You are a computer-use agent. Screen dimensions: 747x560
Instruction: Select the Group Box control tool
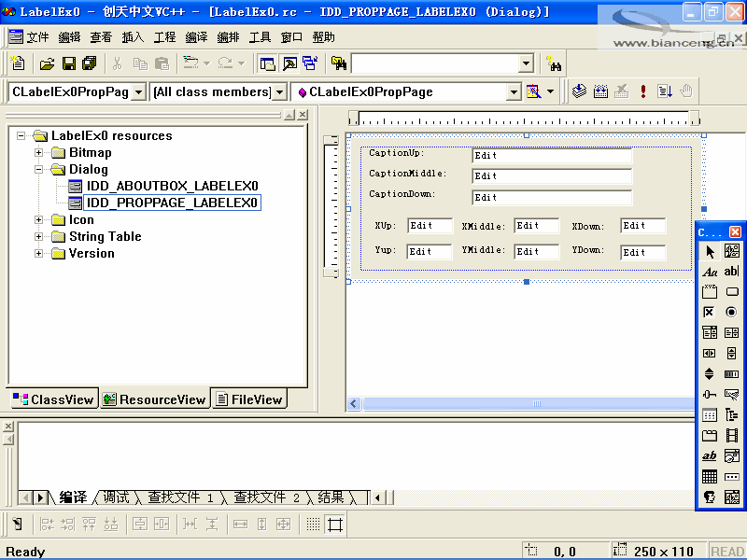pos(710,291)
